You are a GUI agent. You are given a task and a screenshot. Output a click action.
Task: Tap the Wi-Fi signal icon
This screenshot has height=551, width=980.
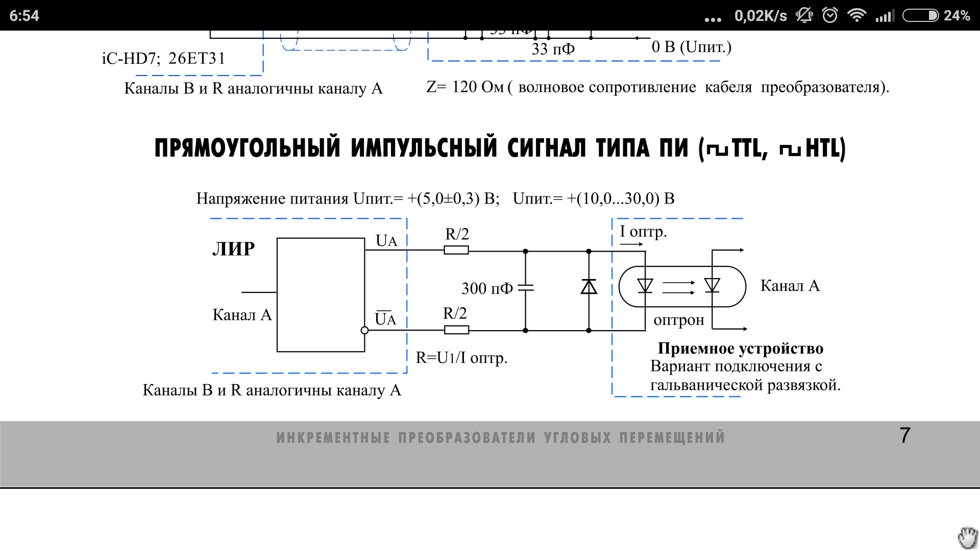point(856,15)
